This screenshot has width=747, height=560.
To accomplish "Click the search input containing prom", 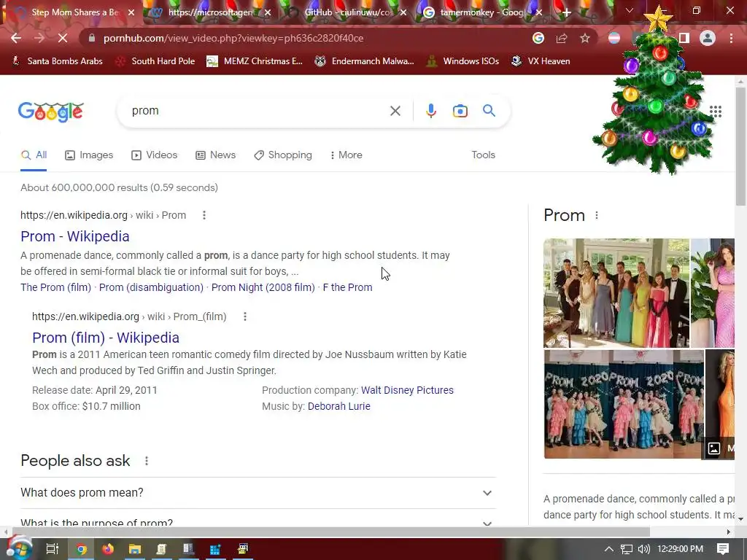I will pos(258,111).
